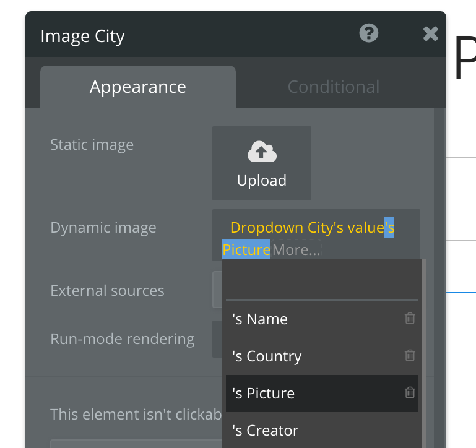Click the highlighted 's Picture expression segment

coord(246,250)
